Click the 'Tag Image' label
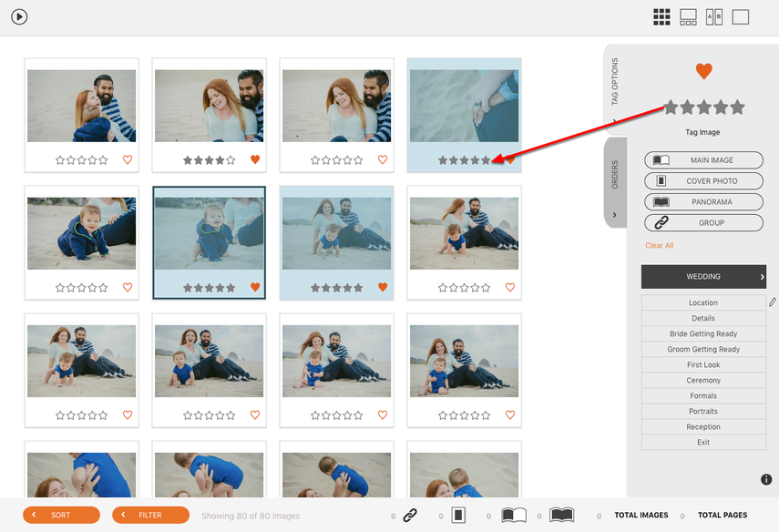This screenshot has width=779, height=532. (x=702, y=132)
